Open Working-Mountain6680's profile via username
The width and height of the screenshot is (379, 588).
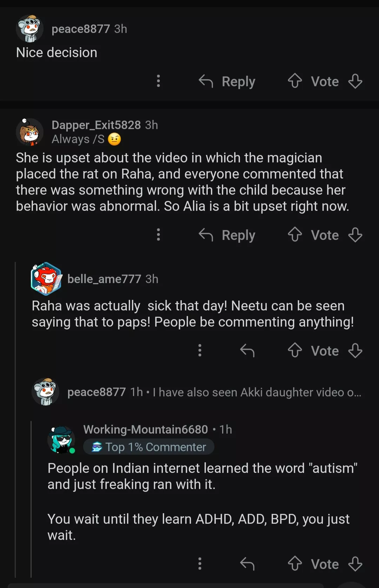(x=146, y=429)
